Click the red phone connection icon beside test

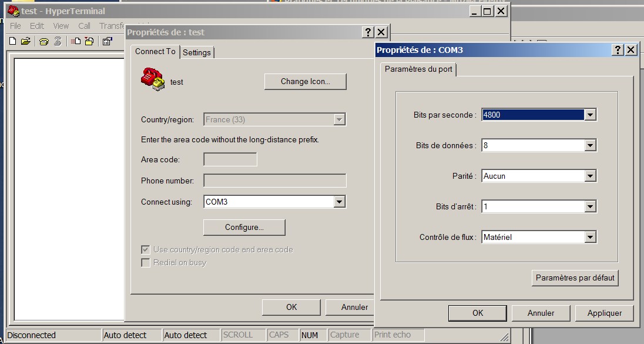point(152,79)
